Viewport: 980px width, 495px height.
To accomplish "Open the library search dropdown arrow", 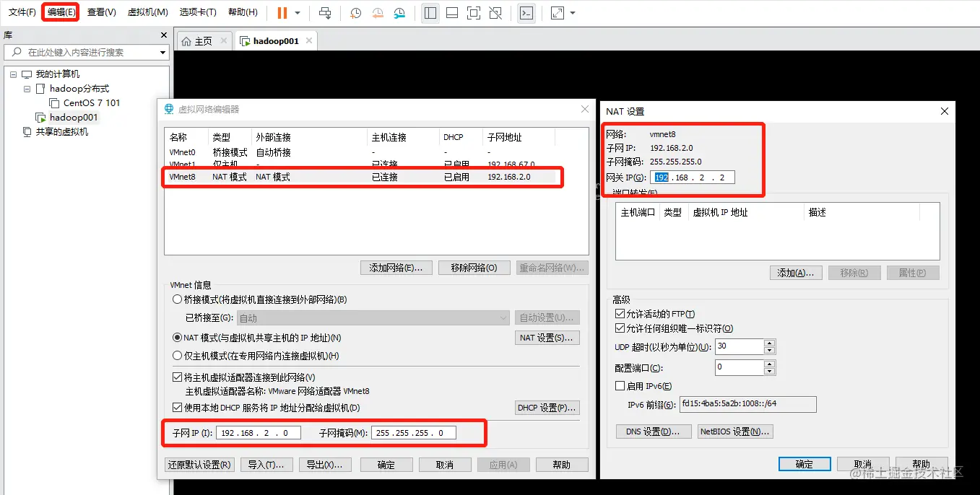I will tap(162, 52).
